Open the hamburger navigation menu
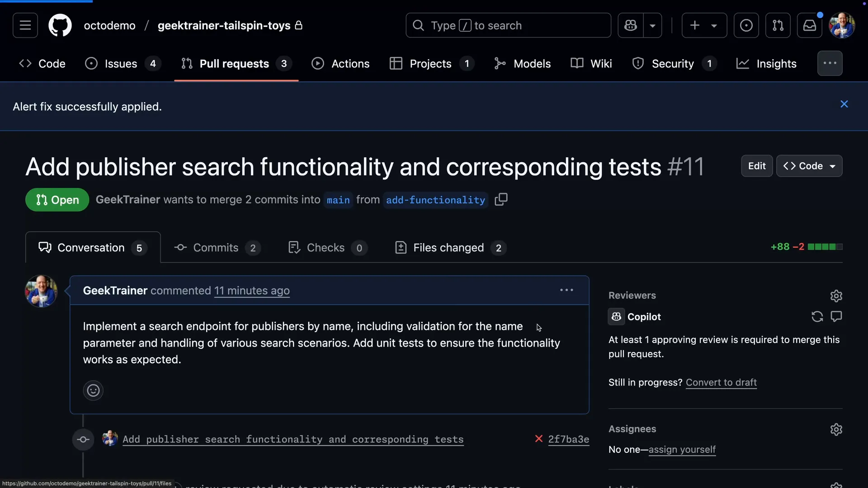Viewport: 868px width, 488px height. pos(25,25)
